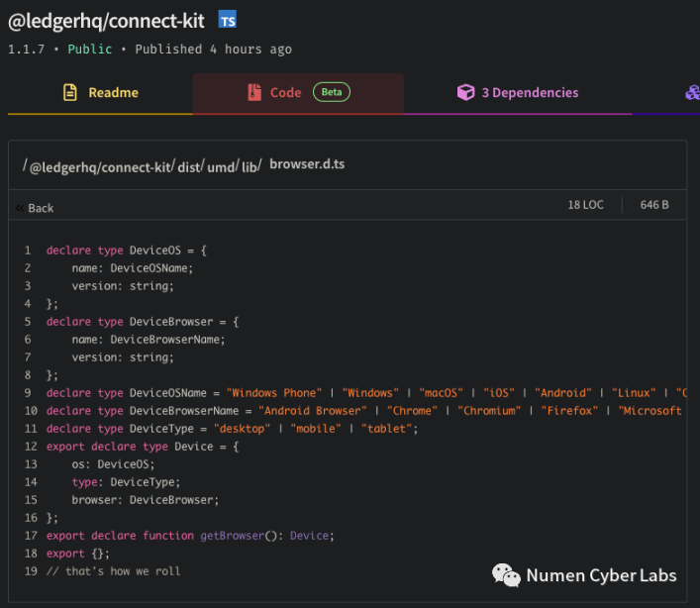Click the TypeScript TS badge icon
Viewport: 700px width, 608px height.
228,19
